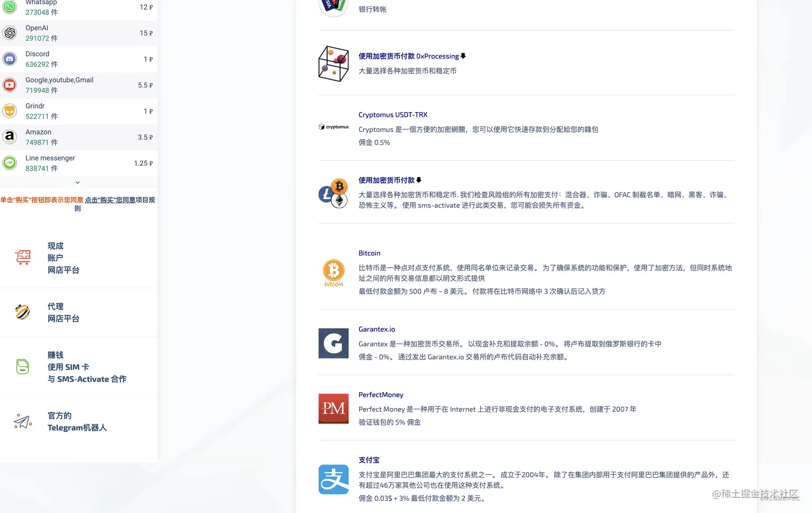
Task: Select the Grindr row label
Action: pos(35,106)
